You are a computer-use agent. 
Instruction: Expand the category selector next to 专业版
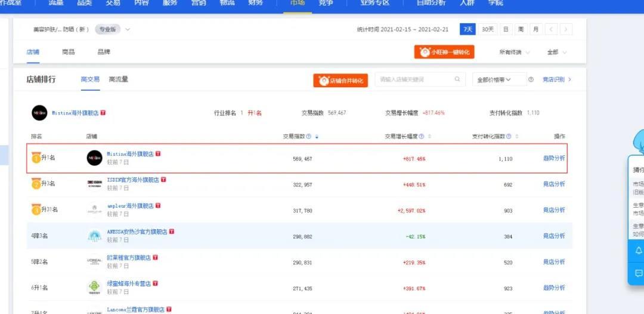(128, 29)
